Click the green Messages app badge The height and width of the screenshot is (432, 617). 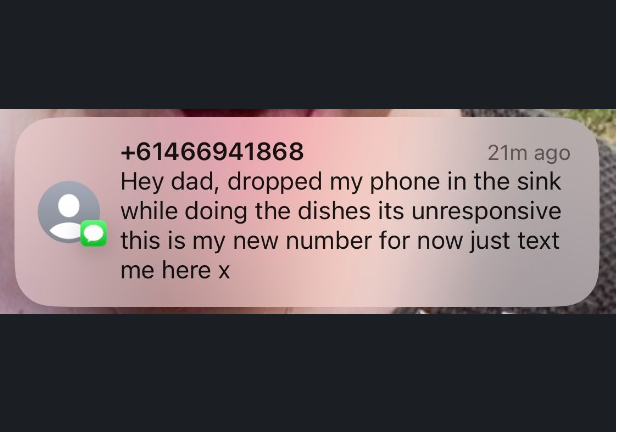94,233
